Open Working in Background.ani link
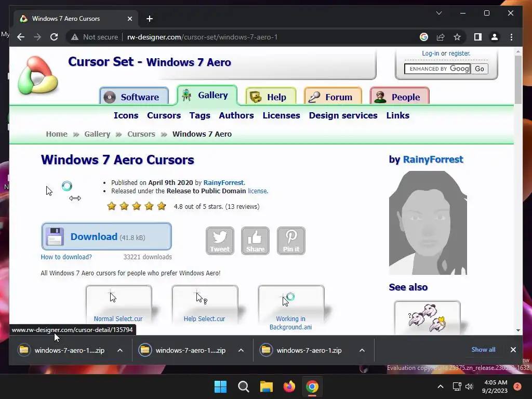The width and height of the screenshot is (532, 399). (x=290, y=323)
